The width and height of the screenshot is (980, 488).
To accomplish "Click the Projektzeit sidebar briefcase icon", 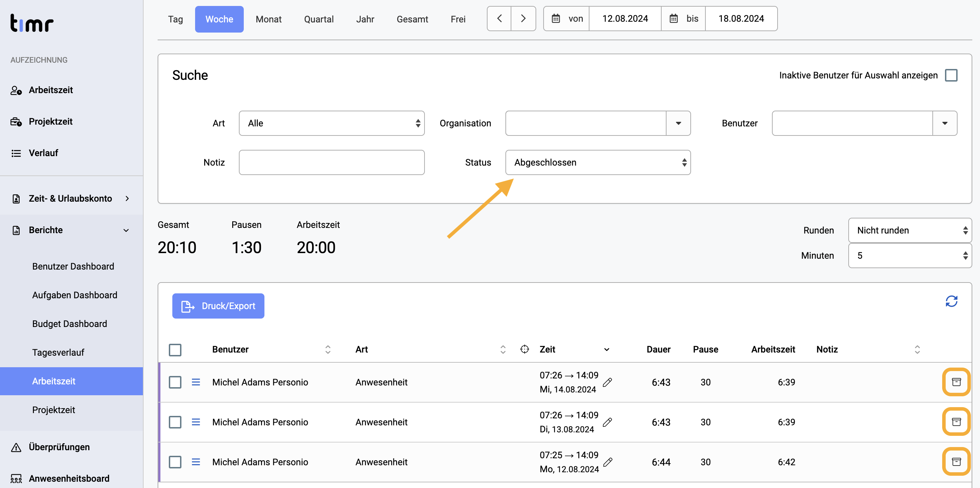I will [16, 122].
